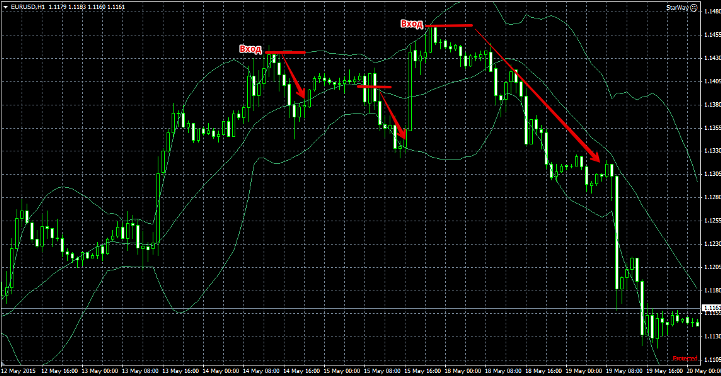
Task: Click the top red line beside upper Вход
Action: pos(449,25)
